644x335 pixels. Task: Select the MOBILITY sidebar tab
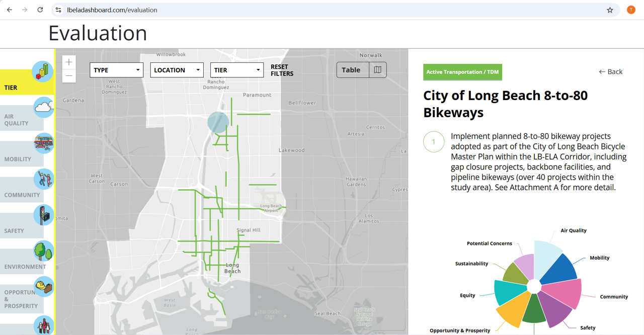coord(22,154)
